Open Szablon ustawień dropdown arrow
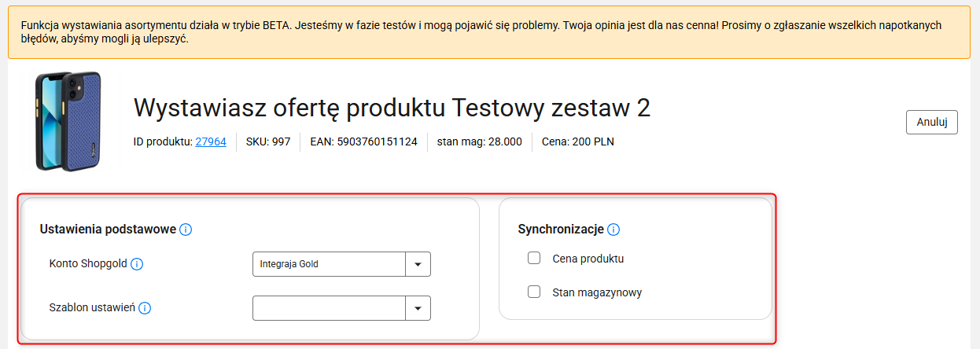The width and height of the screenshot is (980, 349). [418, 308]
